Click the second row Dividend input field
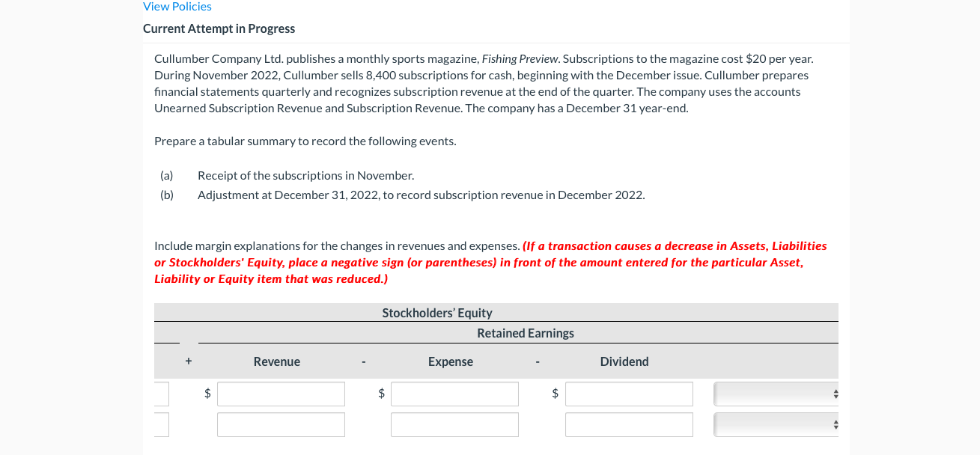Screen dimensions: 980x455 click(x=629, y=424)
